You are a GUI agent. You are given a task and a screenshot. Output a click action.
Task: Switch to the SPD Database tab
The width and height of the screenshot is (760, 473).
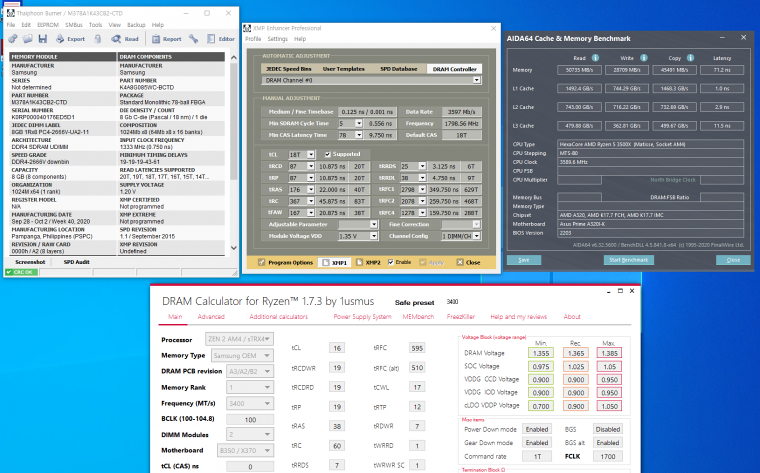pyautogui.click(x=398, y=69)
